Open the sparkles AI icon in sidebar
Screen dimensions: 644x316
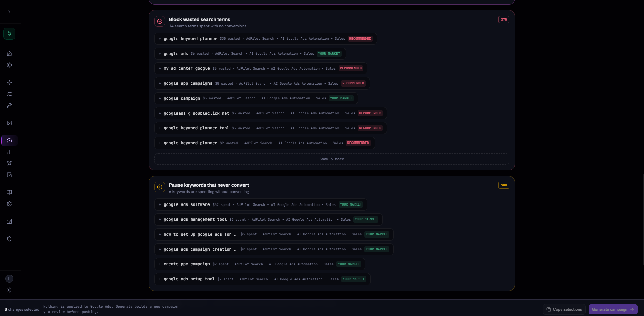[x=9, y=83]
